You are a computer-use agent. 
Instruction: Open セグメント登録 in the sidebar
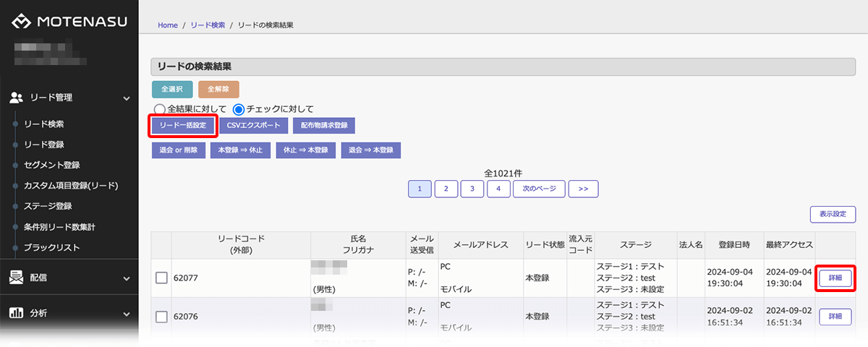[52, 165]
